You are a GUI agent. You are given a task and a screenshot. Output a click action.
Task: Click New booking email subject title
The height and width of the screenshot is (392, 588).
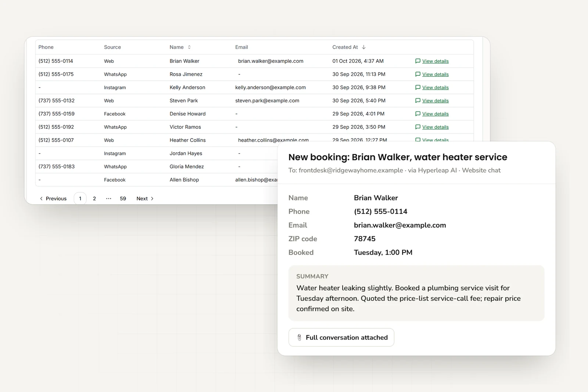pos(398,157)
